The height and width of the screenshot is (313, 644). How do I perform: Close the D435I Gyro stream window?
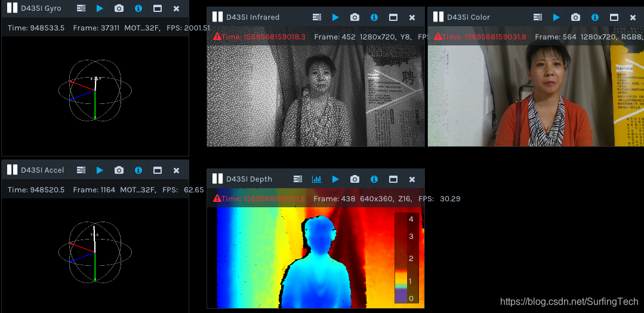(x=176, y=8)
